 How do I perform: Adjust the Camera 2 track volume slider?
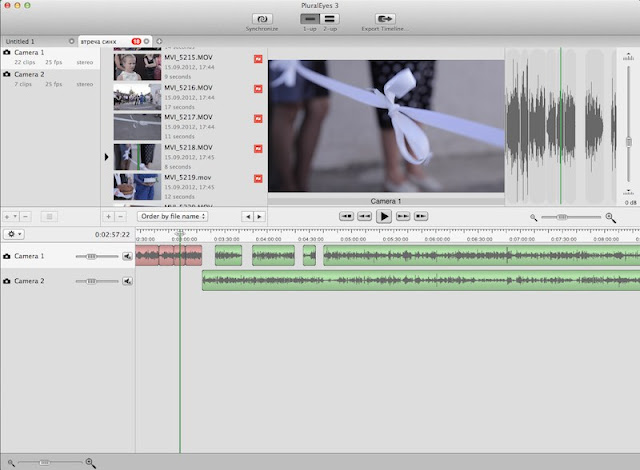[91, 281]
